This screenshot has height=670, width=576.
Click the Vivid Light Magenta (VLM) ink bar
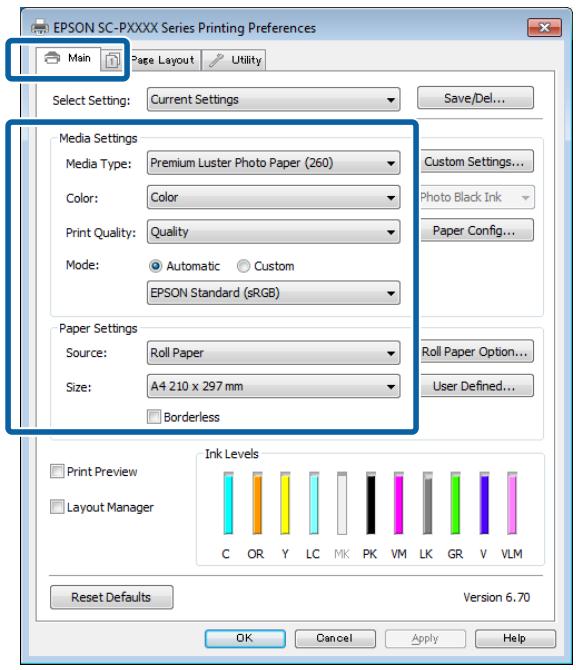(x=512, y=503)
